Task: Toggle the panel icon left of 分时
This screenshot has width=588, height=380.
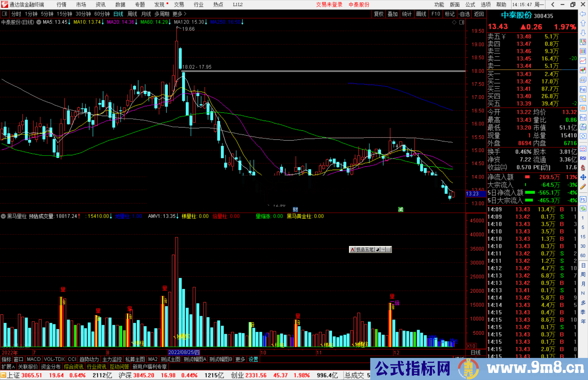Action: 5,14
